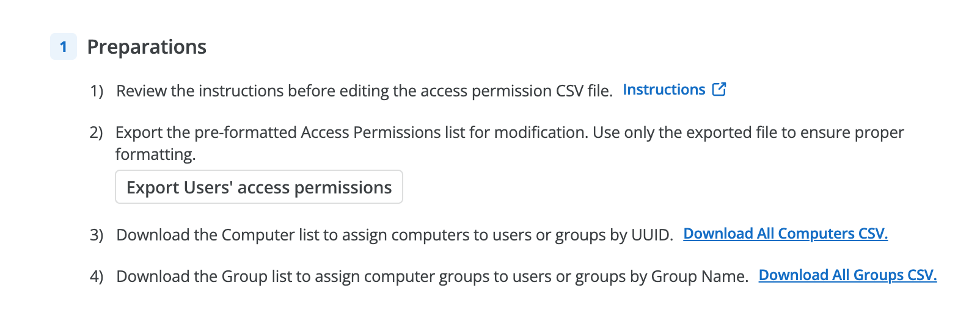Open the external link icon beside Instructions

(x=719, y=89)
